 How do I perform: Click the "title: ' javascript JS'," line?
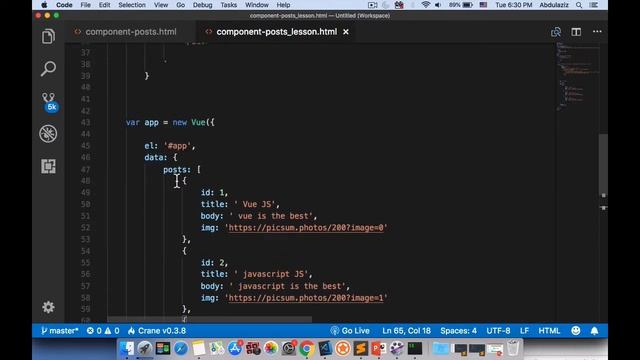pyautogui.click(x=256, y=274)
